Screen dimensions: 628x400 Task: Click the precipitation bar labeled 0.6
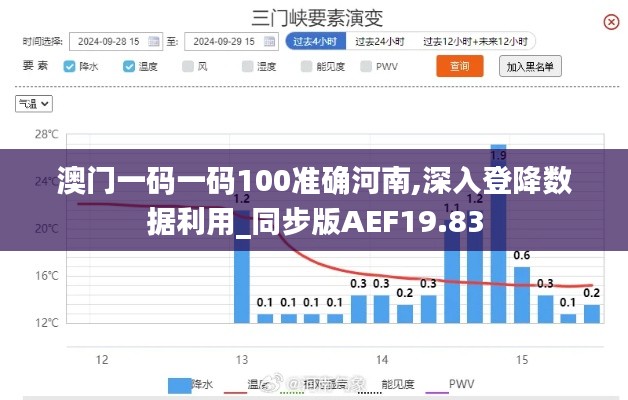tap(521, 295)
